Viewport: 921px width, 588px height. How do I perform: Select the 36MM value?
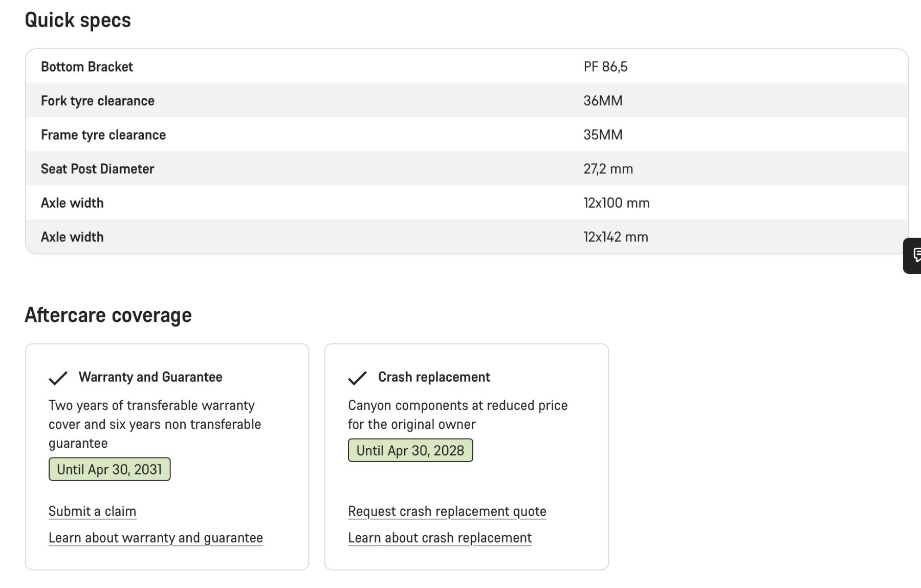coord(603,101)
